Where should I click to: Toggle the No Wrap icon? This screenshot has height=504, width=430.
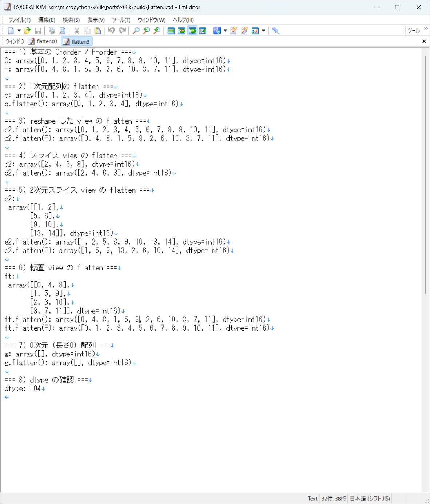pos(171,31)
